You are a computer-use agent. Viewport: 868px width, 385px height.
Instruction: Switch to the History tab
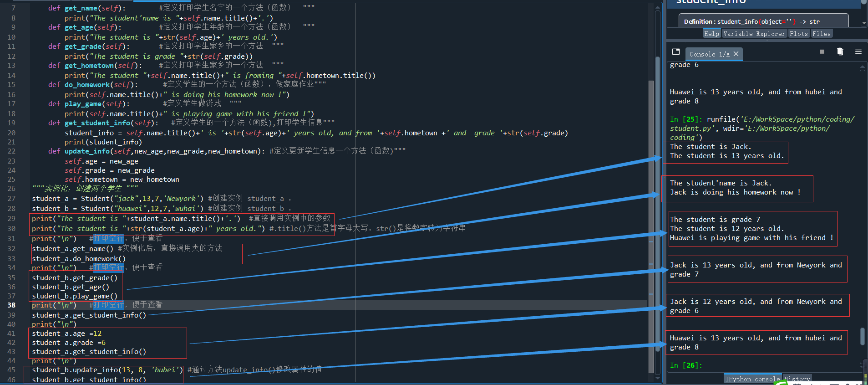797,379
